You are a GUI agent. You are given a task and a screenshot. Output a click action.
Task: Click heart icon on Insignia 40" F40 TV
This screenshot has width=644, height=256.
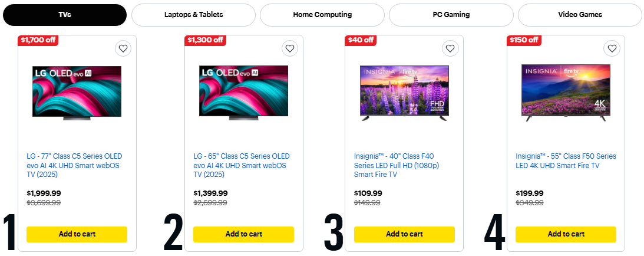(x=450, y=48)
